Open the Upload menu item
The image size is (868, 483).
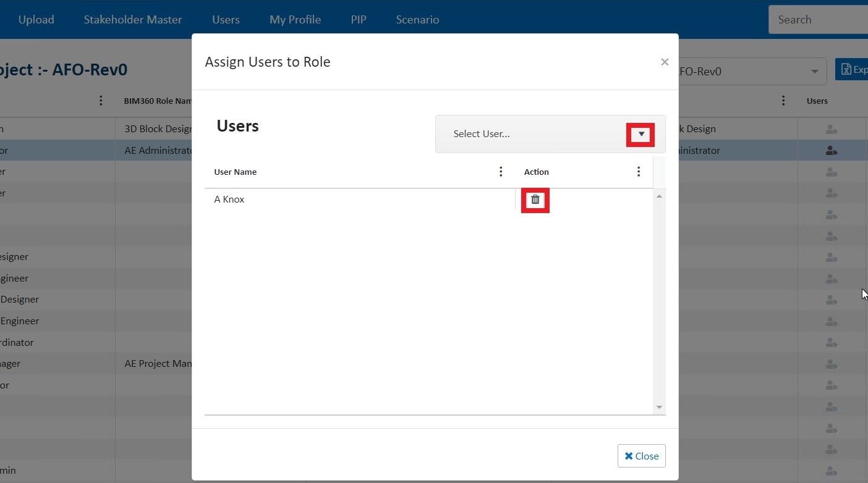pos(36,20)
